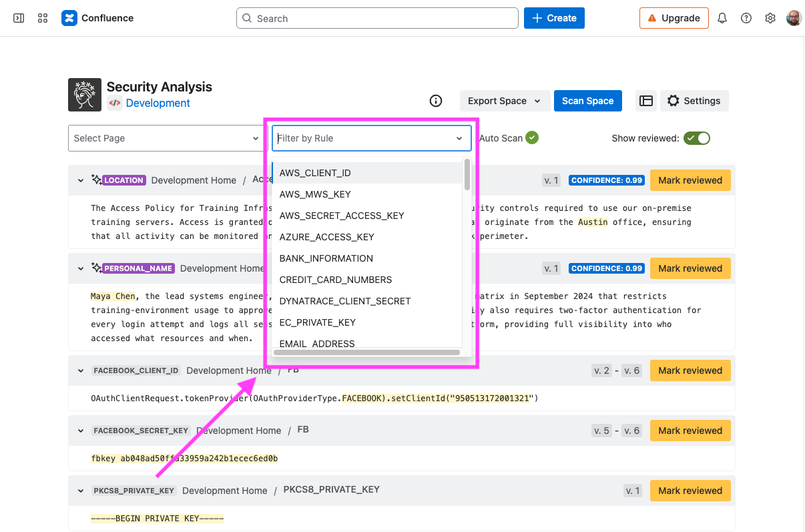Click the dropdown list vertical scrollbar
This screenshot has height=532, width=805.
[x=467, y=175]
